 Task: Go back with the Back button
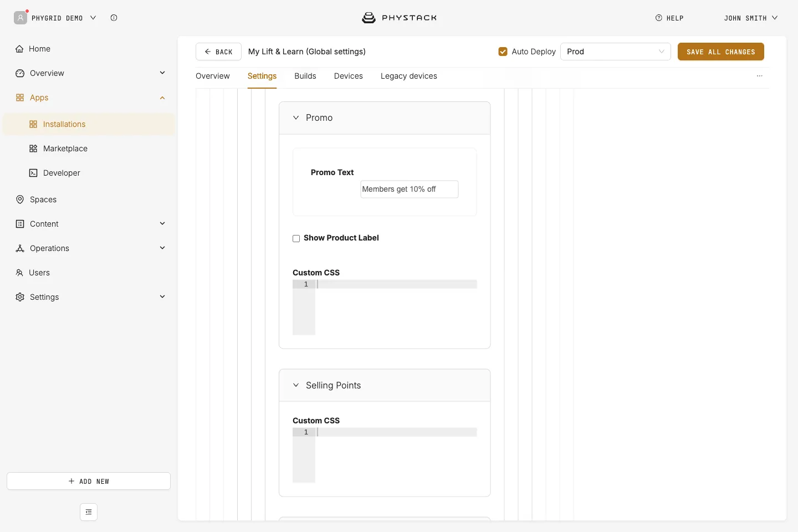[x=218, y=52]
